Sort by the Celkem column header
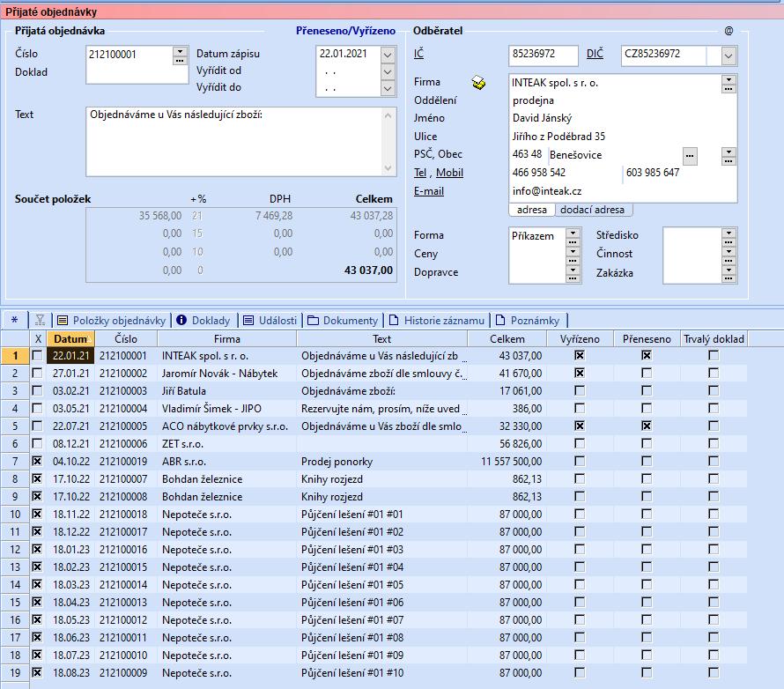784x689 pixels. pos(507,338)
